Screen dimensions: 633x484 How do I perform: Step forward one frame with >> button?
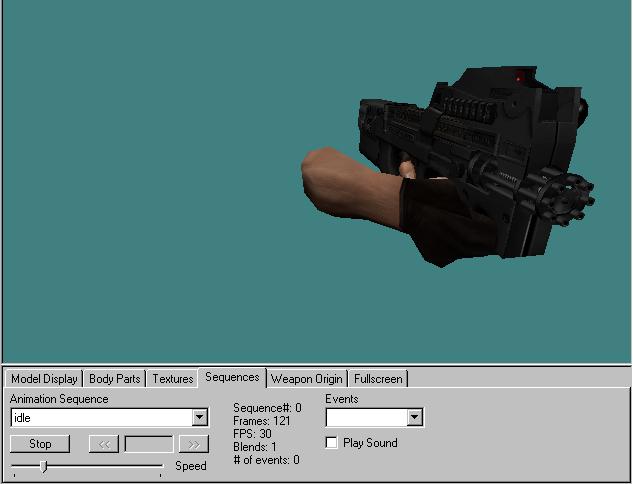coord(194,444)
